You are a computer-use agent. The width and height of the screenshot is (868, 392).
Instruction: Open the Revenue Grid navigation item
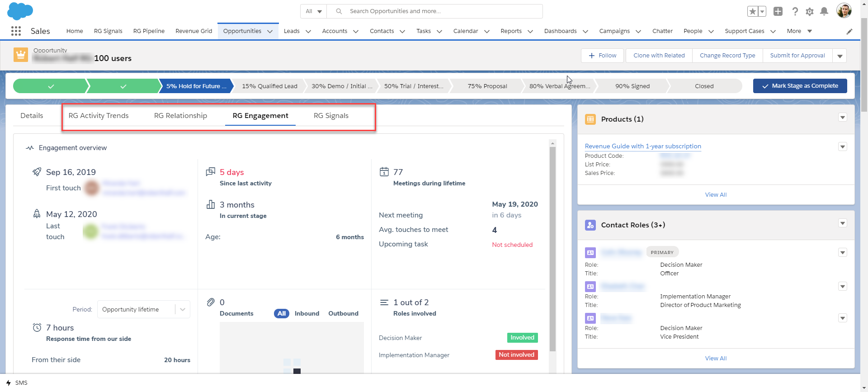pyautogui.click(x=193, y=31)
